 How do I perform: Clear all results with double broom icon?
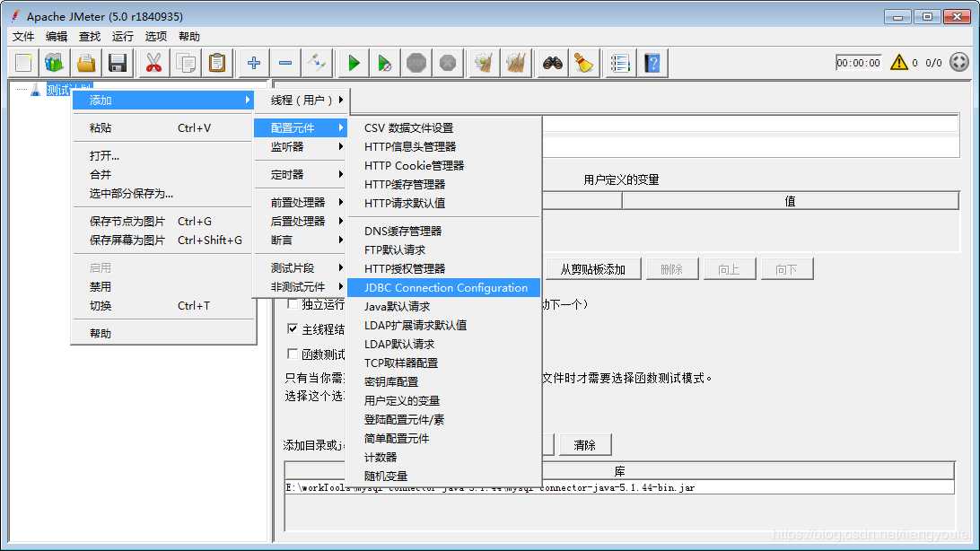click(x=516, y=63)
